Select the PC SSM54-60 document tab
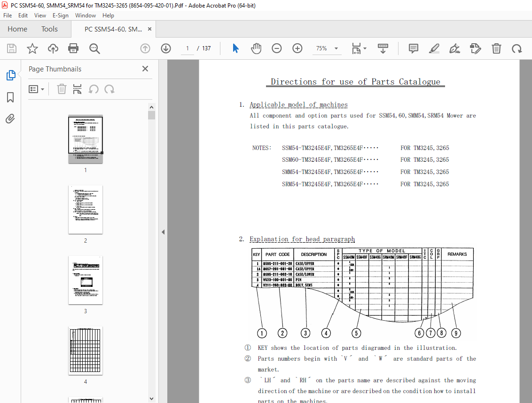 113,29
